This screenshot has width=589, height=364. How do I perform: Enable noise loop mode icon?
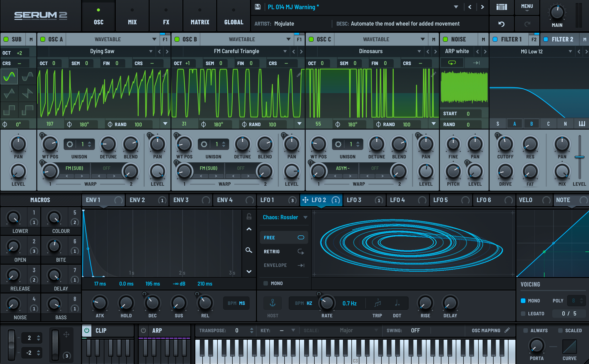(x=452, y=63)
